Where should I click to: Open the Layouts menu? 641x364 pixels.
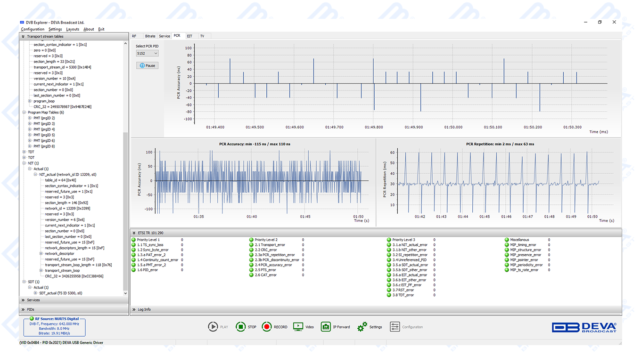click(x=73, y=29)
